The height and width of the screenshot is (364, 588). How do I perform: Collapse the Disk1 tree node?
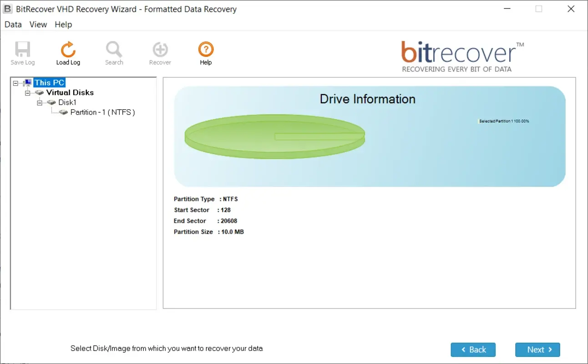[40, 103]
